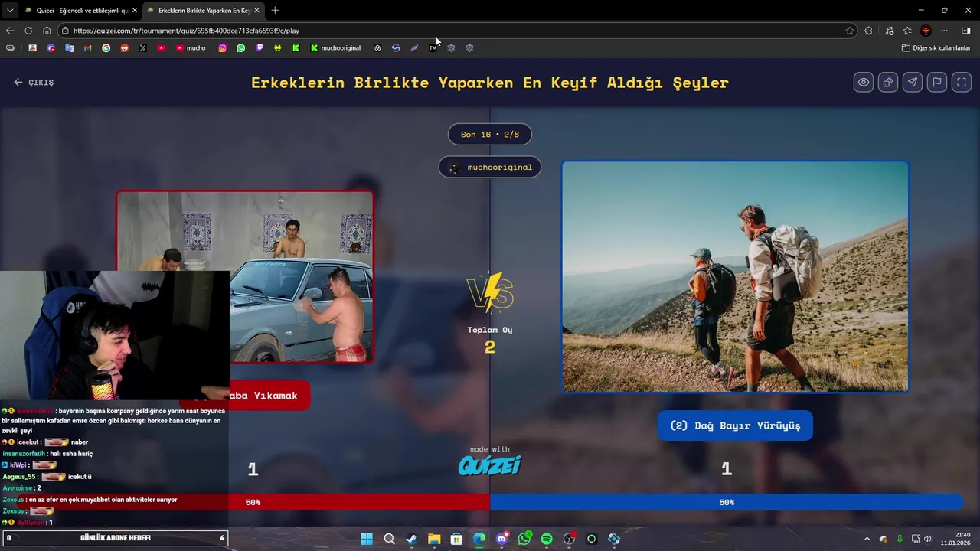Screen dimensions: 980x551
Task: Close the Quizei - Eğlenceli tab
Action: (x=135, y=11)
